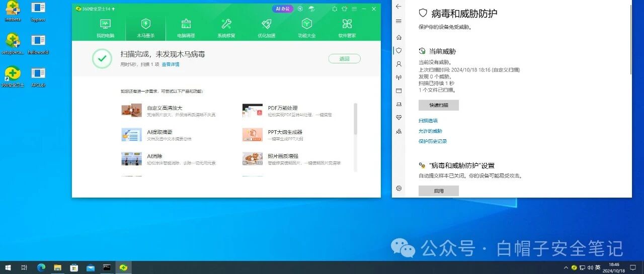
Task: Open 查看详情 scan details link
Action: click(x=170, y=64)
